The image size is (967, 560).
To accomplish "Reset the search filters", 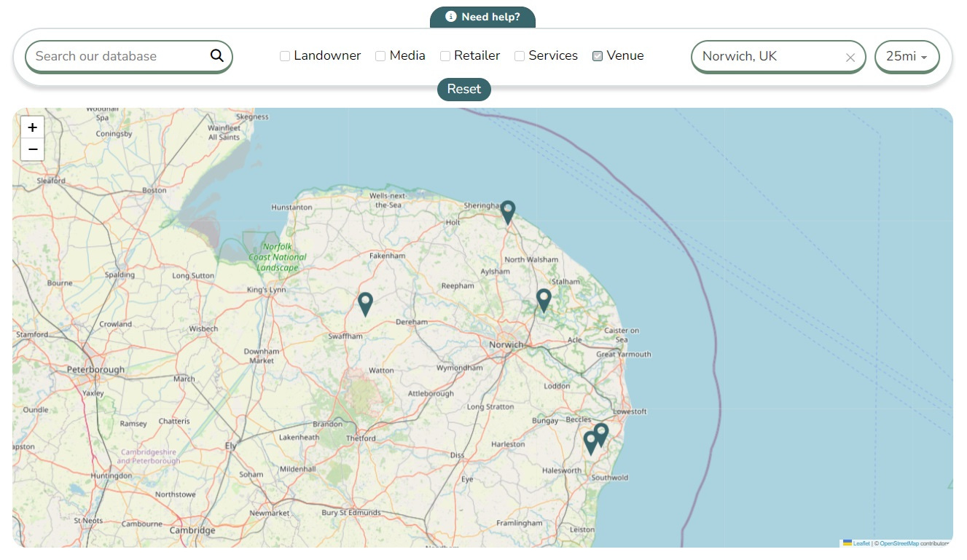I will (x=464, y=89).
